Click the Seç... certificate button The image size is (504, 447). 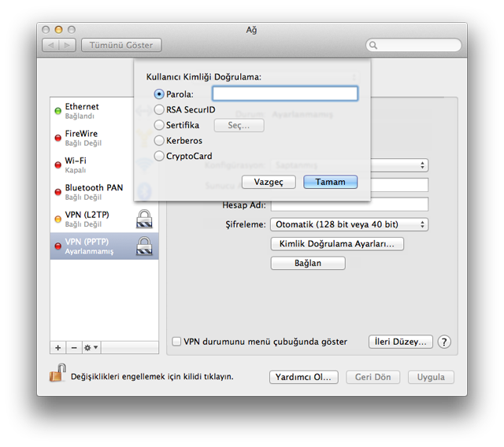tap(239, 125)
